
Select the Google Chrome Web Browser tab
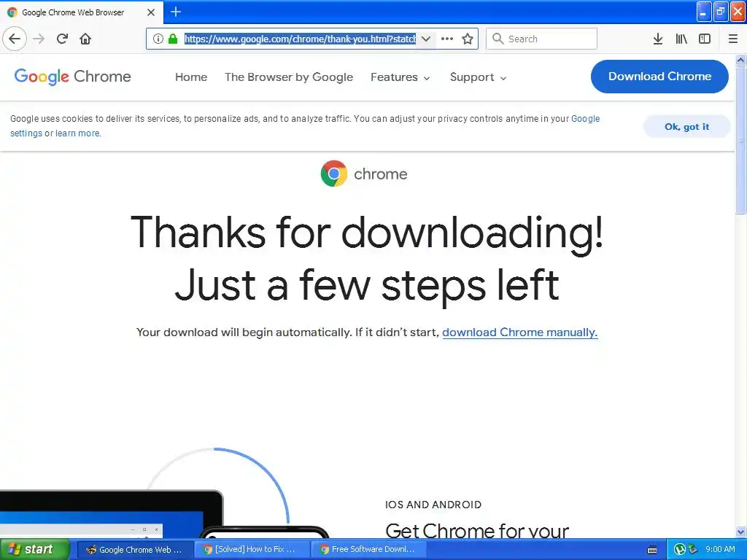pos(81,12)
